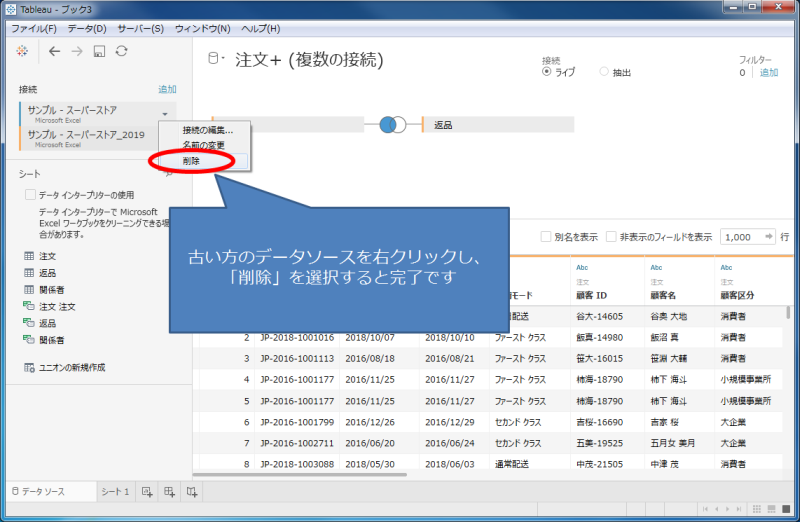Viewport: 800px width, 522px height.
Task: Click the ユニオンの新規作成 union icon
Action: pos(29,367)
